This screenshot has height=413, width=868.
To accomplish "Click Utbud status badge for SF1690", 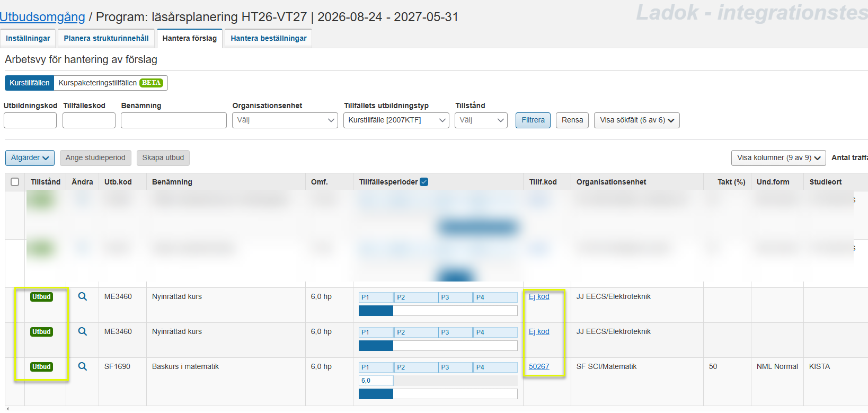I will tap(41, 367).
